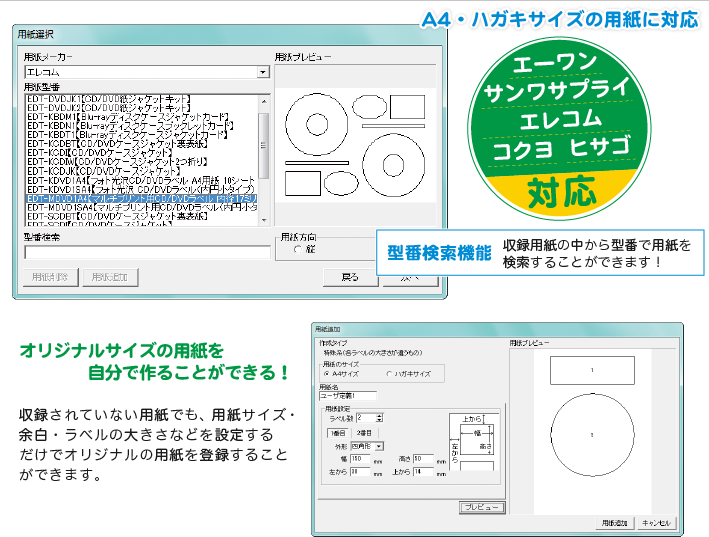Click the 型番検索 search input field
709x537 pixels.
[x=147, y=252]
